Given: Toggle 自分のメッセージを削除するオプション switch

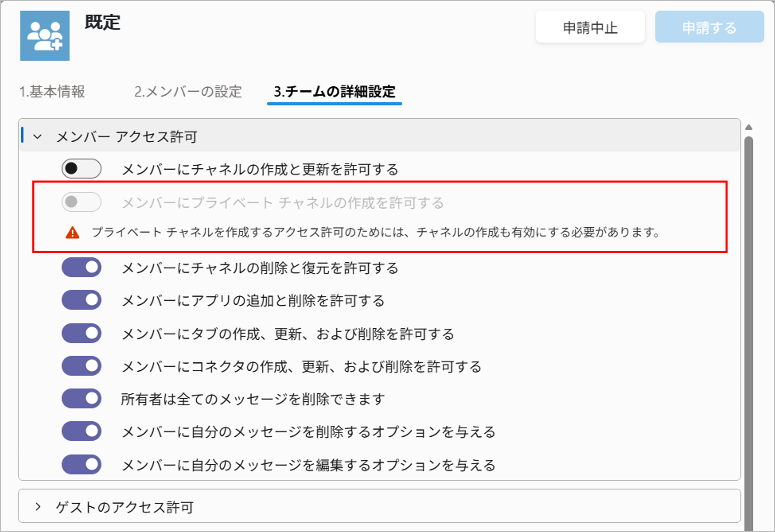Looking at the screenshot, I should pos(81,431).
